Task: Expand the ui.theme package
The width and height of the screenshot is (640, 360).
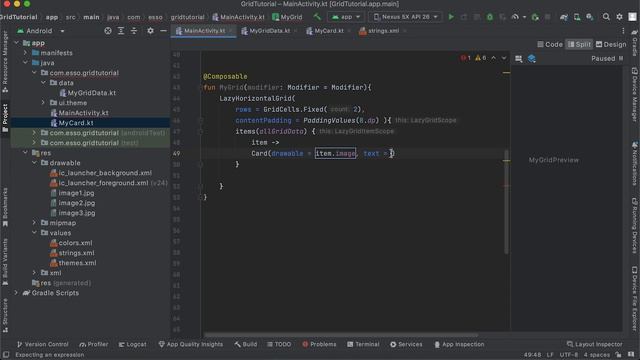Action: coord(44,103)
